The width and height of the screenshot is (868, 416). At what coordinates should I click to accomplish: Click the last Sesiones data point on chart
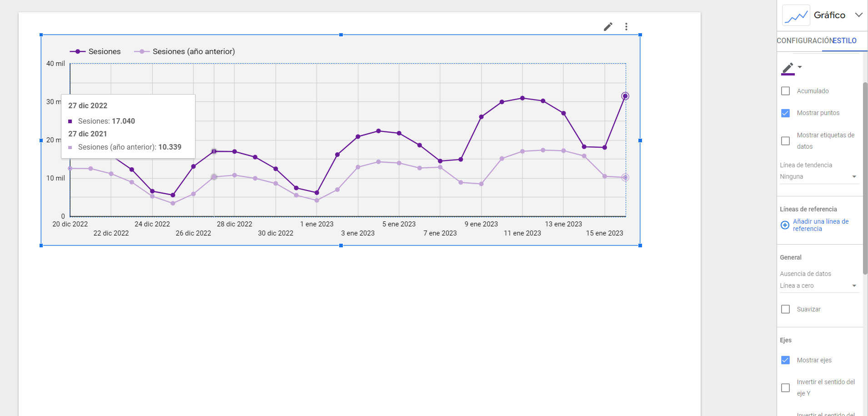coord(625,96)
